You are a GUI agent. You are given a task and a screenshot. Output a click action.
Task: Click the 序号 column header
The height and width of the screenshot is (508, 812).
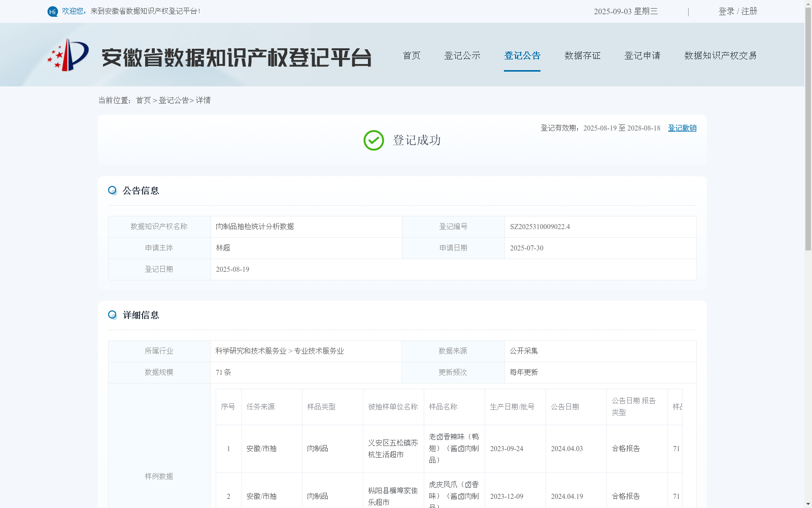228,407
